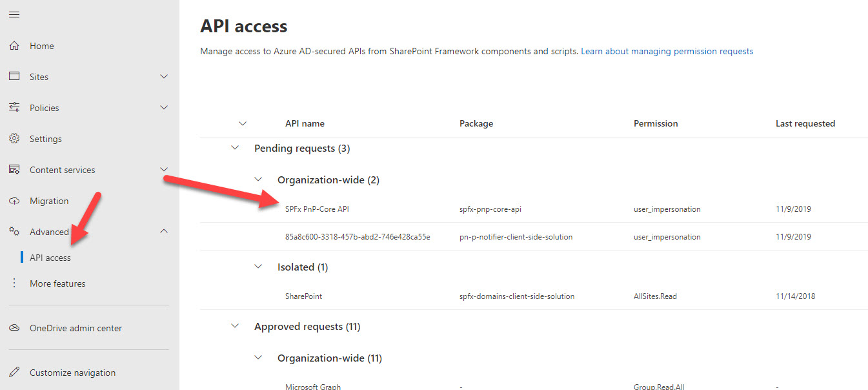Click the Policies sliders icon
The height and width of the screenshot is (390, 868).
coord(14,107)
